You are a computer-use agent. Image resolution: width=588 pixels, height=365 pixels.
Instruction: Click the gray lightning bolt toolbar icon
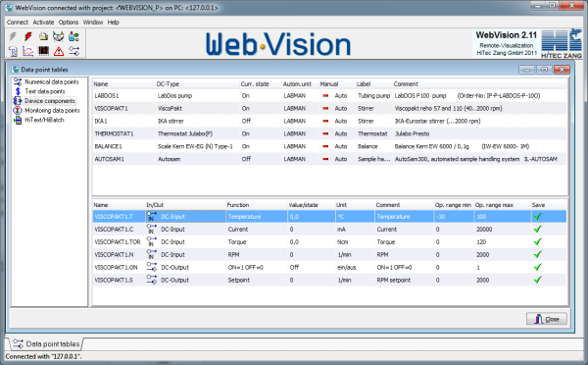tap(13, 36)
